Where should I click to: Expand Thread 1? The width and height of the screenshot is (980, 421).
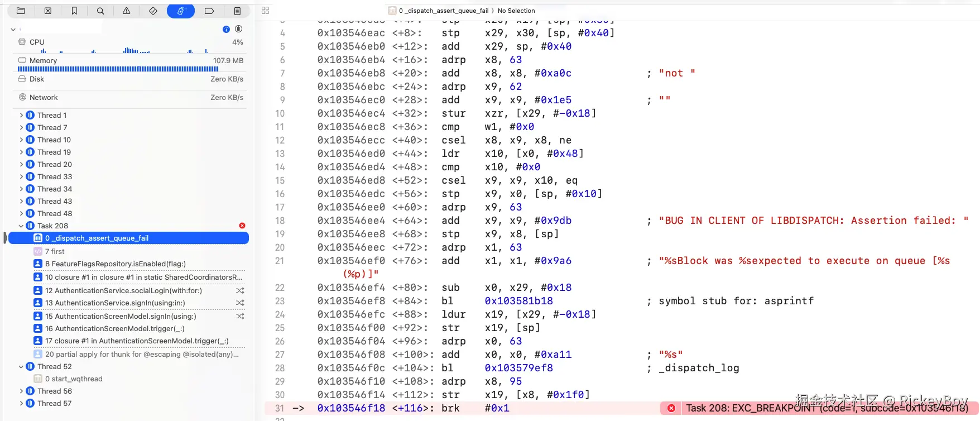coord(21,115)
